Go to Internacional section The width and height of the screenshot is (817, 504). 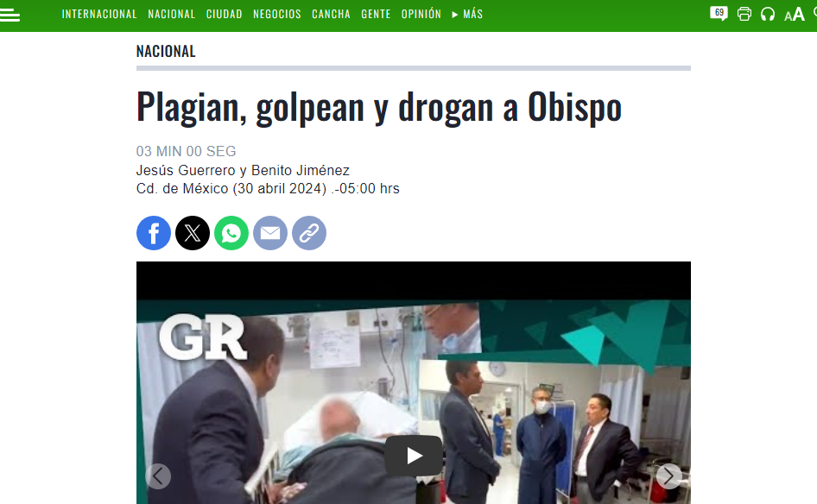click(x=99, y=14)
